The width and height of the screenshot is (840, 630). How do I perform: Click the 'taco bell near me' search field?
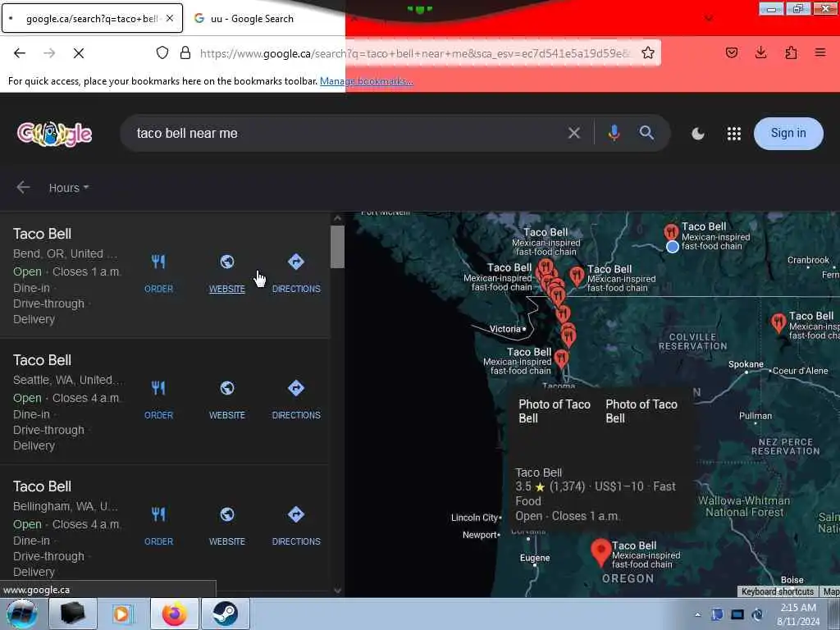tap(343, 134)
